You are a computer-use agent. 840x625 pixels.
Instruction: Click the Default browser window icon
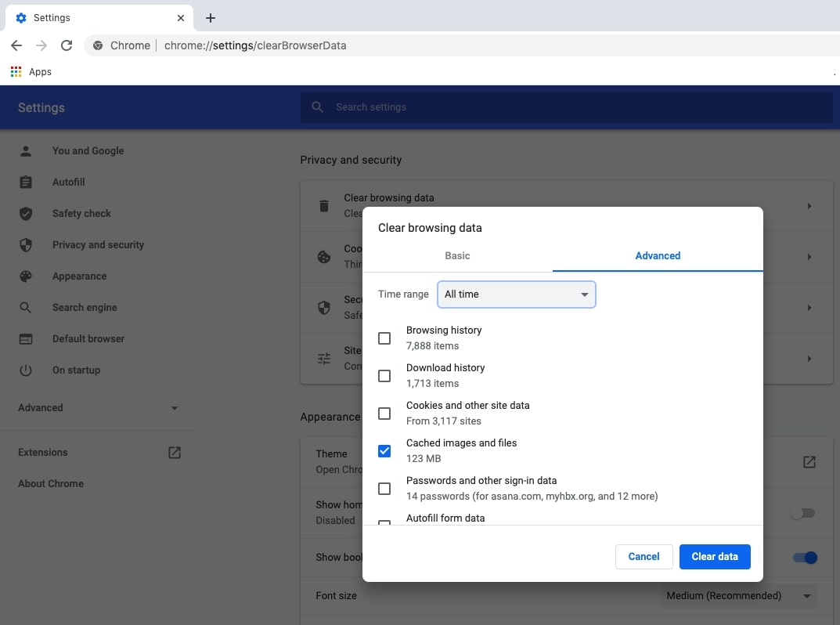pyautogui.click(x=26, y=339)
